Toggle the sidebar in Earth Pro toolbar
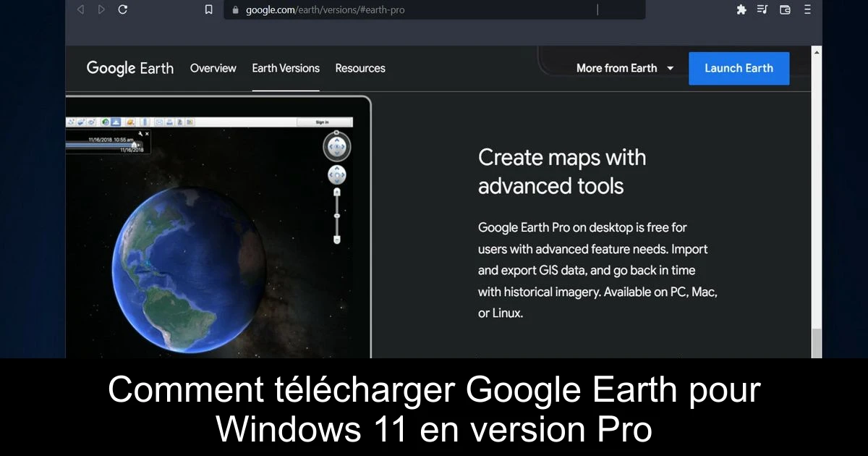The height and width of the screenshot is (456, 868). point(72,121)
